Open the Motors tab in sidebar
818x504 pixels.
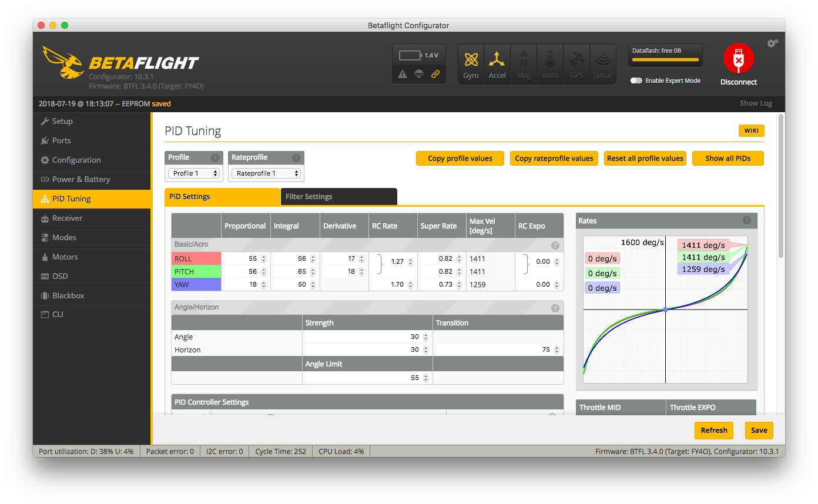pos(92,257)
